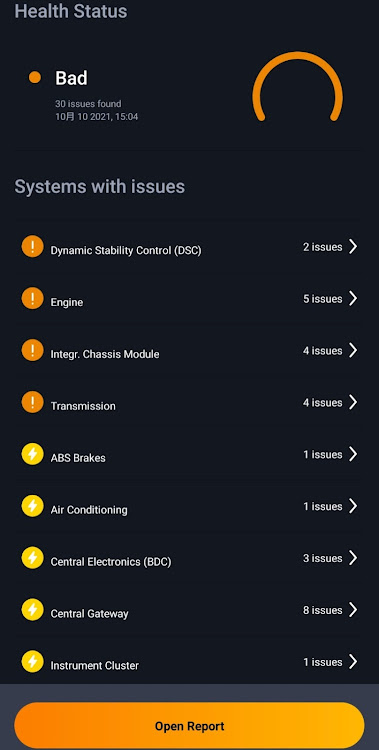
Task: Open the Report with the orange button
Action: pyautogui.click(x=190, y=726)
